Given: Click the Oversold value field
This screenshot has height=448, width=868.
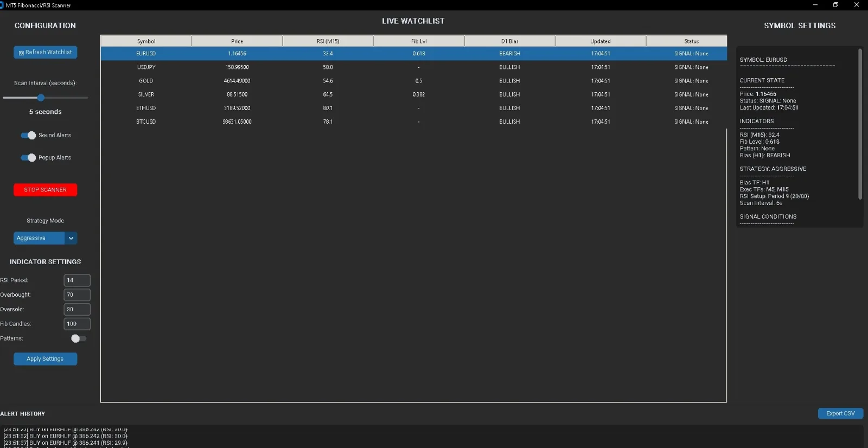Looking at the screenshot, I should pyautogui.click(x=77, y=309).
